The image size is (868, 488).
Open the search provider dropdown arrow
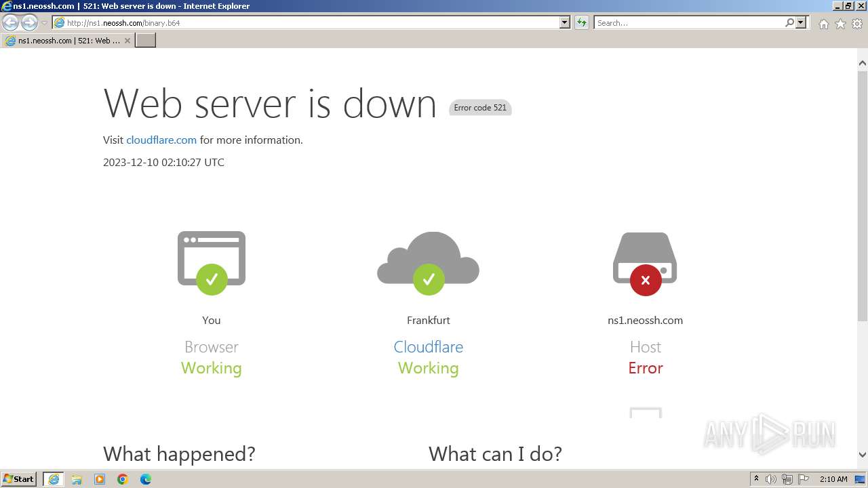(x=801, y=23)
